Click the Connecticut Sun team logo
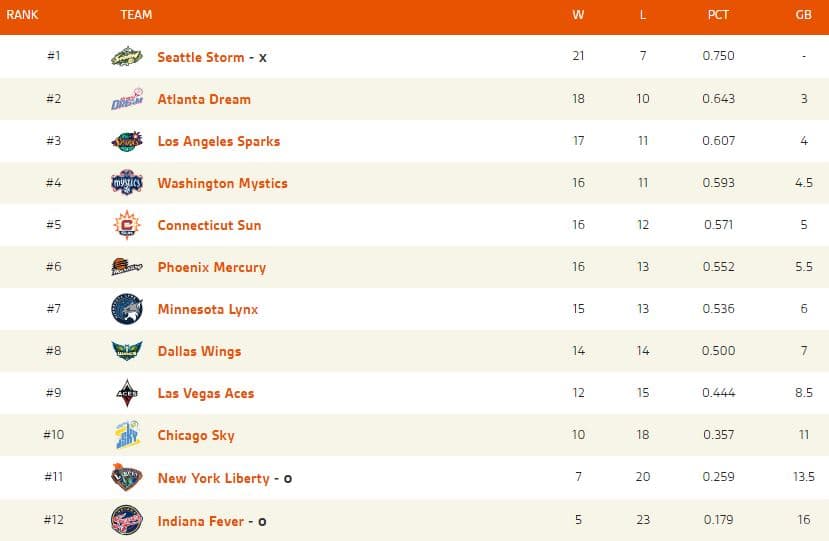 127,225
